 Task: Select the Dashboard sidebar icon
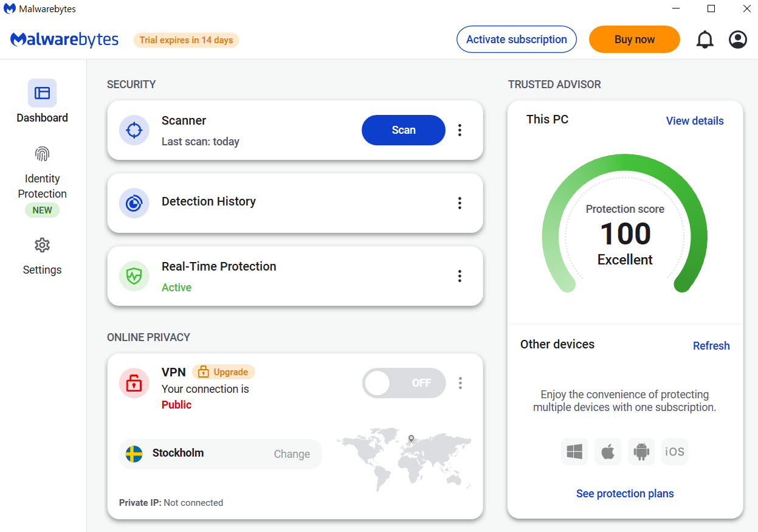(x=42, y=93)
